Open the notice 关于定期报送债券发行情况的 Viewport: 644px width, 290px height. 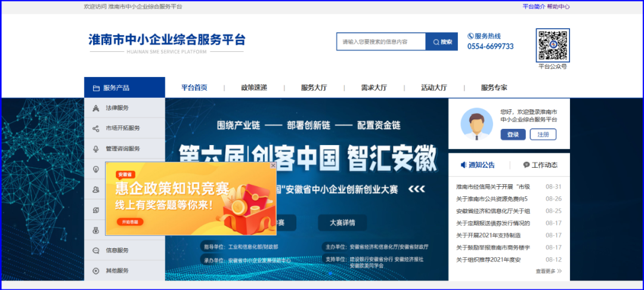[x=493, y=223]
